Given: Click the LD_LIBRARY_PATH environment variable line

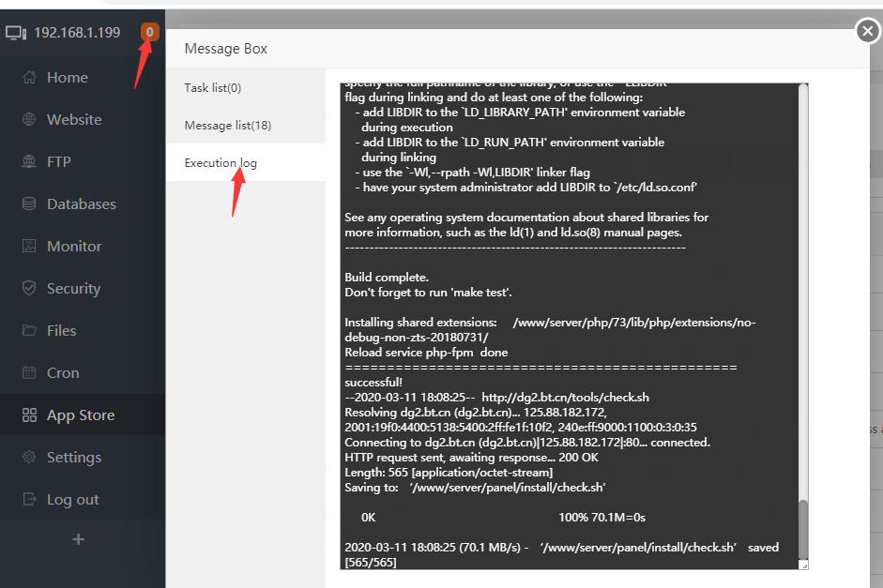Looking at the screenshot, I should coord(520,120).
